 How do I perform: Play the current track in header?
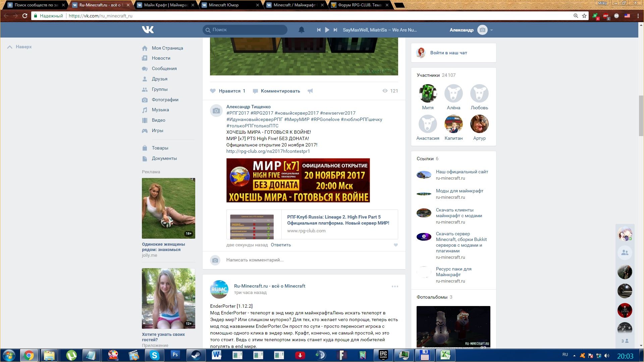tap(327, 30)
